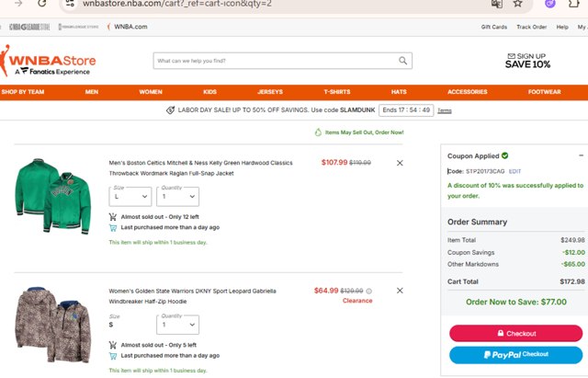
Task: Click the green coupon applied checkmark
Action: coord(504,155)
